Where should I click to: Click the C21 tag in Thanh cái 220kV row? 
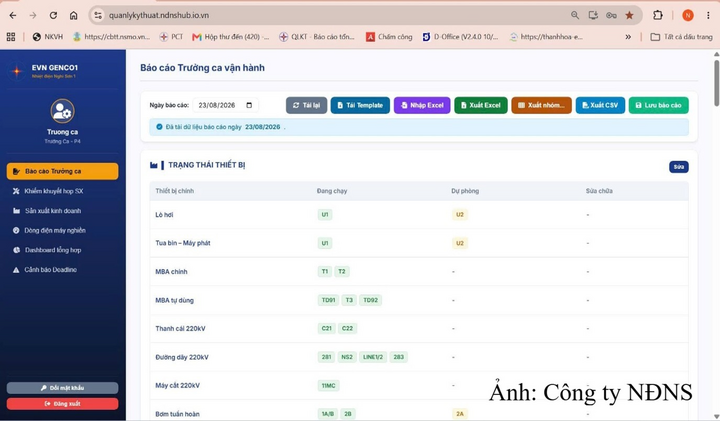point(326,329)
